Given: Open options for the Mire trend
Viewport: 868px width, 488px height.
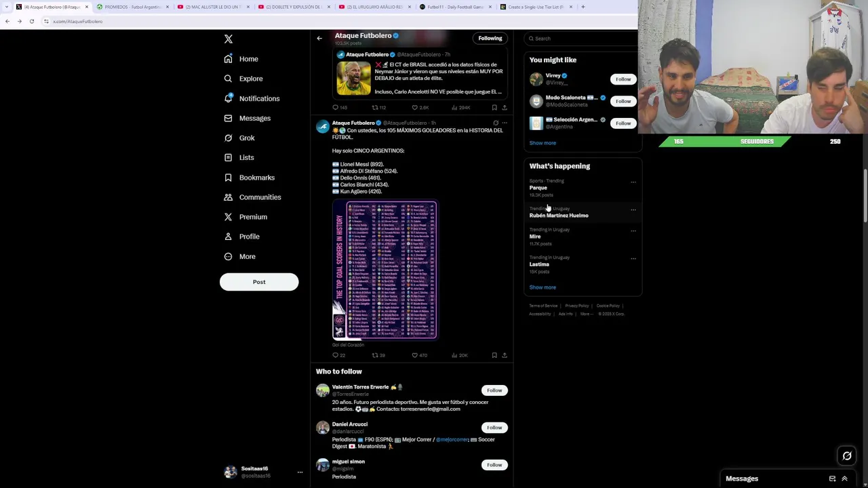Looking at the screenshot, I should click(x=633, y=230).
